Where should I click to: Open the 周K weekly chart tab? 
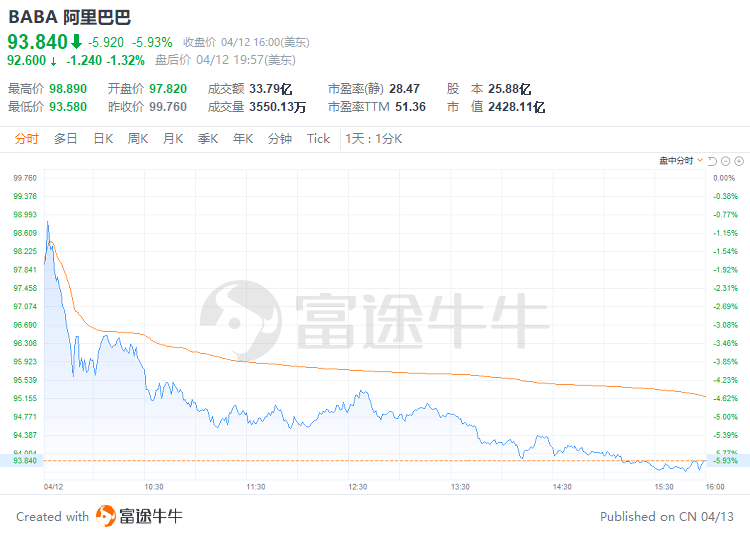point(137,139)
